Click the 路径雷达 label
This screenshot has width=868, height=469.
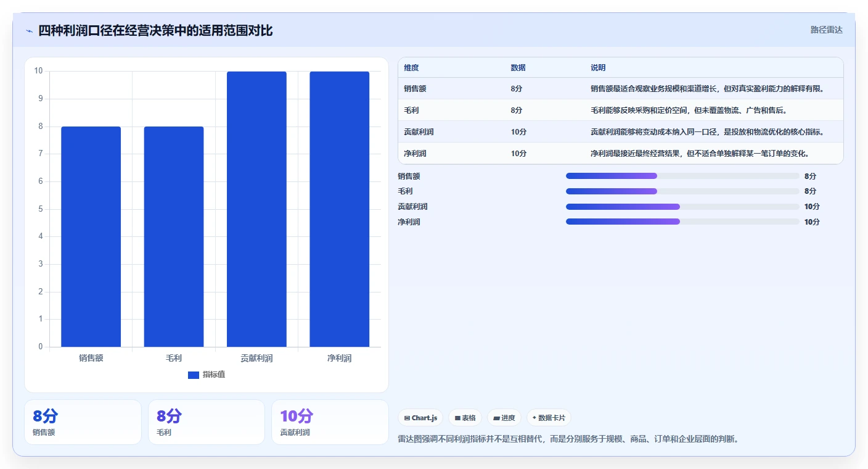click(826, 30)
